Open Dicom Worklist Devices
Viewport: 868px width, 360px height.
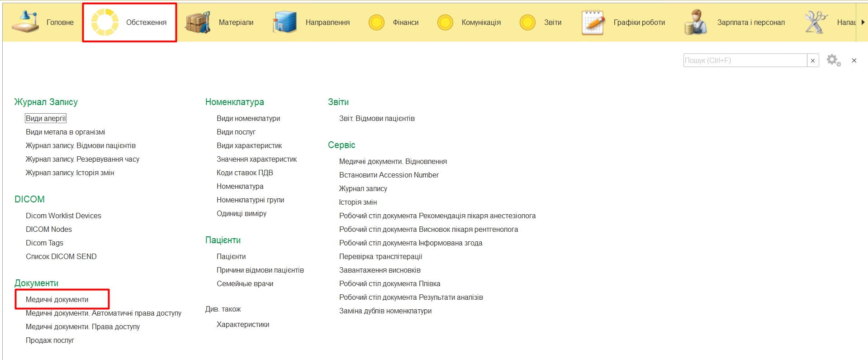(x=63, y=216)
